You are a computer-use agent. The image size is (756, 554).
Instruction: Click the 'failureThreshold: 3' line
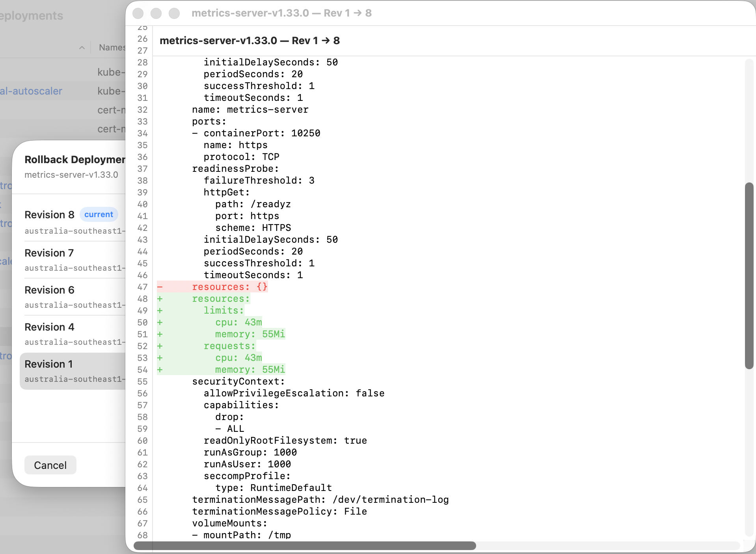coord(259,180)
